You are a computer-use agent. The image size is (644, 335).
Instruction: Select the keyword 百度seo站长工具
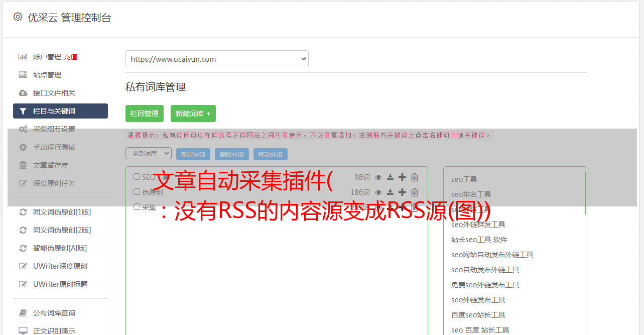[478, 315]
